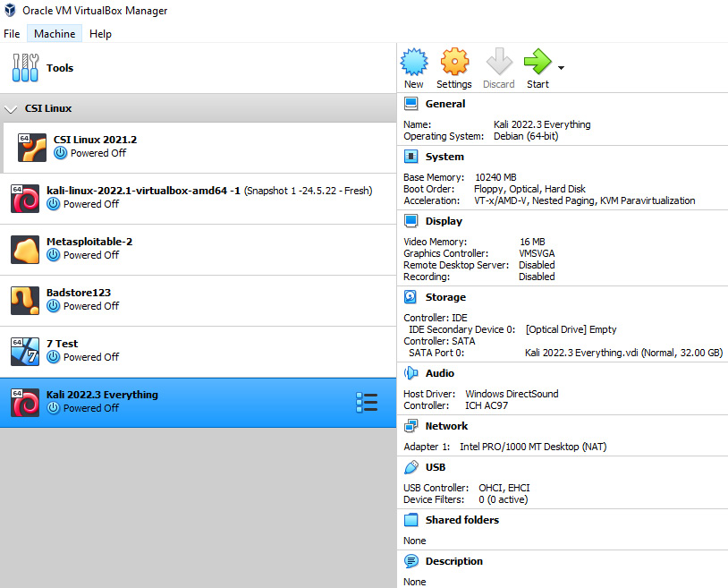728x588 pixels.
Task: Select the Badstore123 VM icon
Action: click(25, 301)
